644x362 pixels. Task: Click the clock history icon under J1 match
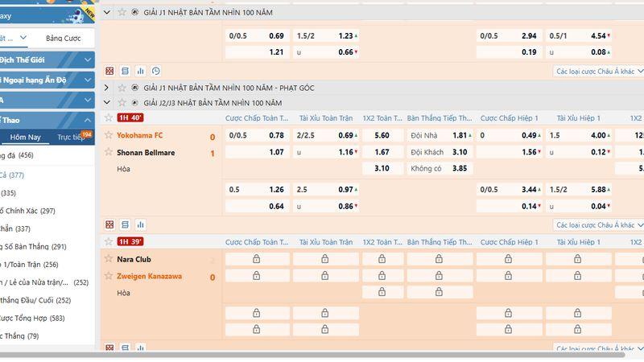155,71
